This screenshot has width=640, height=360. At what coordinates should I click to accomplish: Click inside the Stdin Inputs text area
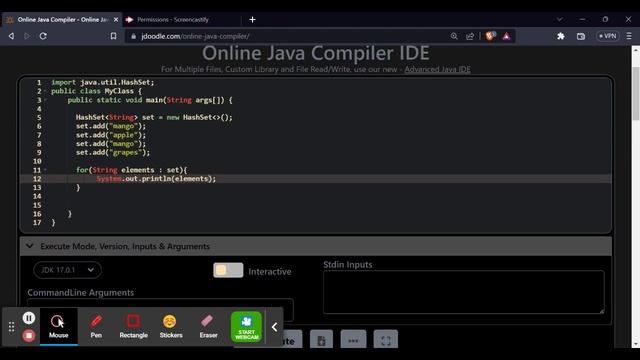[x=464, y=292]
